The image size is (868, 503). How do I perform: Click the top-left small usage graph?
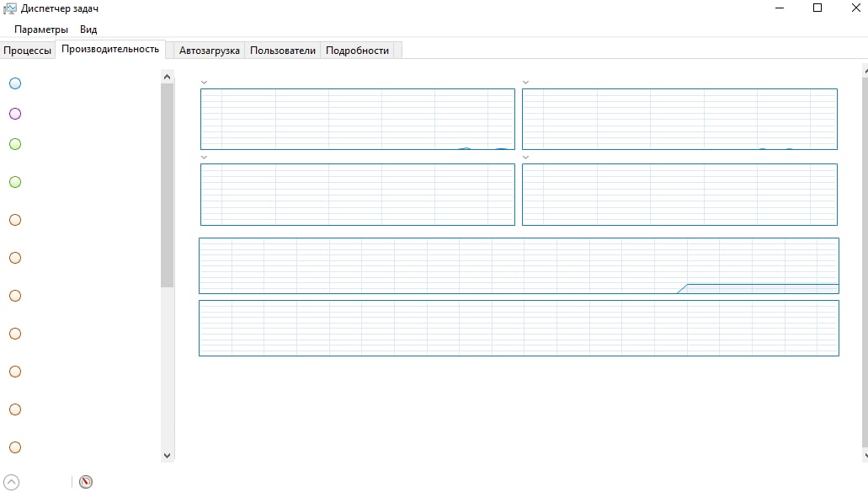(358, 119)
